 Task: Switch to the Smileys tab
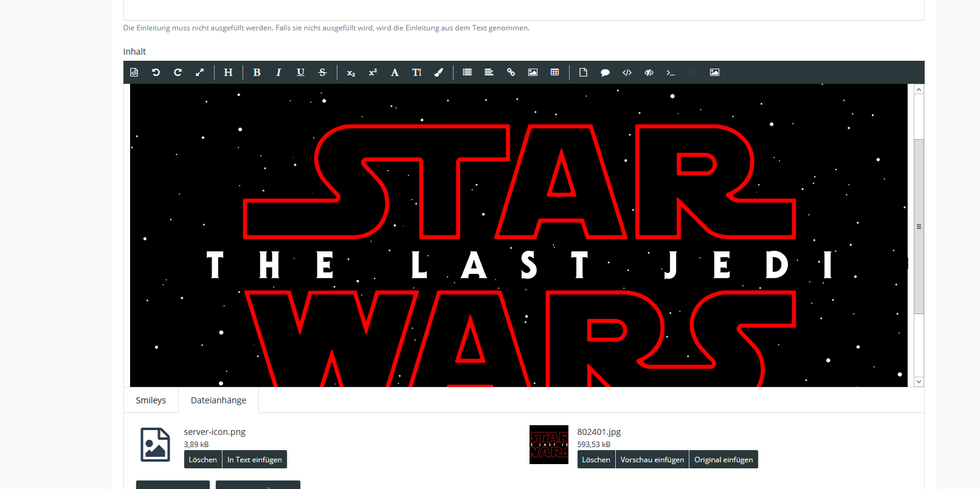[x=151, y=400]
